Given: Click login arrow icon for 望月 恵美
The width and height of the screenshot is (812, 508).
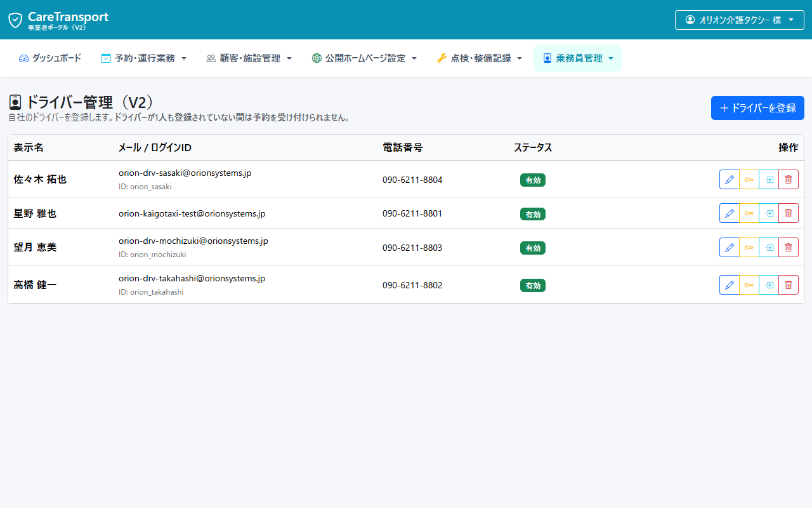Looking at the screenshot, I should (769, 247).
